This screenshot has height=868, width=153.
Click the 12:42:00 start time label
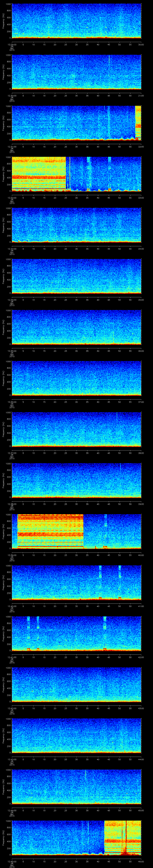(12, 708)
